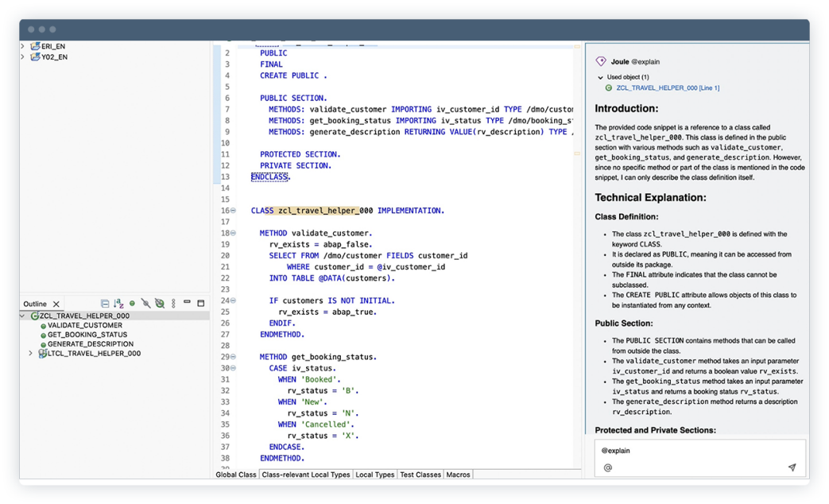Viewport: 829px width, 504px height.
Task: Minimize the Outline panel
Action: click(x=187, y=302)
